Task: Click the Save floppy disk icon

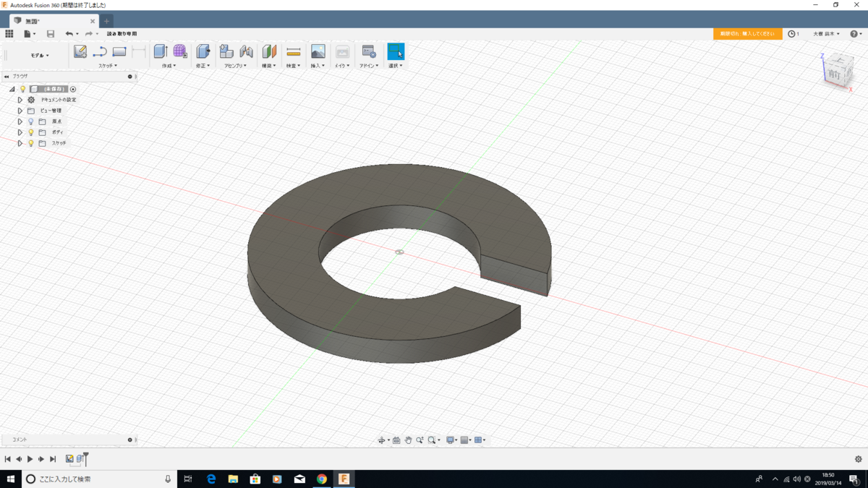Action: coord(51,34)
